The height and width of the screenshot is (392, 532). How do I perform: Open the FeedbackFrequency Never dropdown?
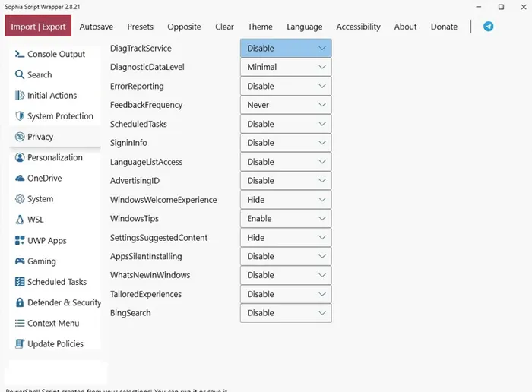tap(286, 105)
